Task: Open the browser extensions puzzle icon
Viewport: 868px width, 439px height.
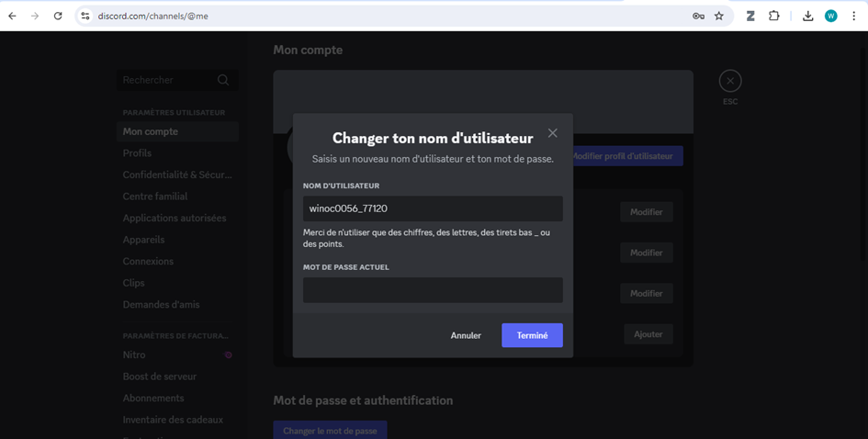Action: [774, 16]
